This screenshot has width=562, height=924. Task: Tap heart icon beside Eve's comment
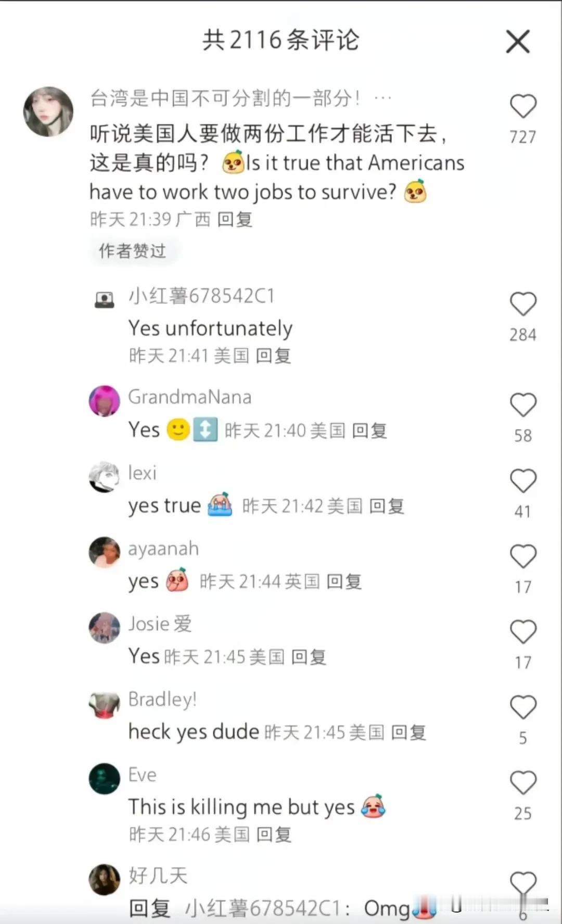[x=523, y=783]
